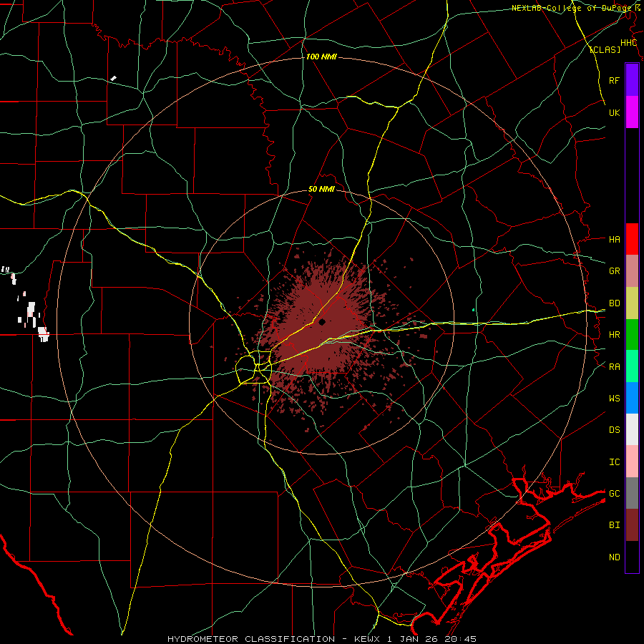Viewport: 644px width, 644px height.
Task: Click the magenta UK legend swatch
Action: [x=632, y=112]
